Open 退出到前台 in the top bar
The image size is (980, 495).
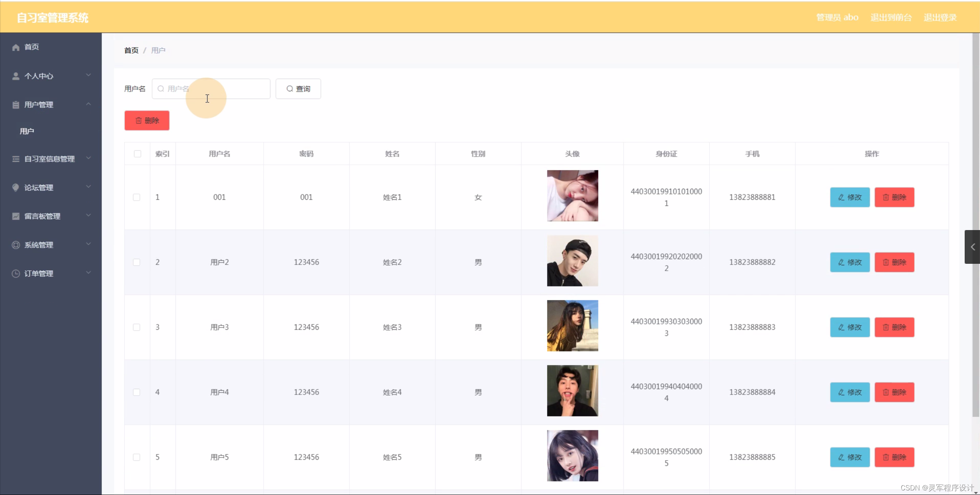point(891,17)
